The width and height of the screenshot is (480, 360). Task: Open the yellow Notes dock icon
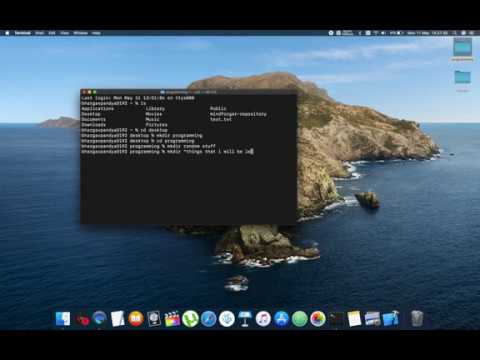tap(354, 319)
